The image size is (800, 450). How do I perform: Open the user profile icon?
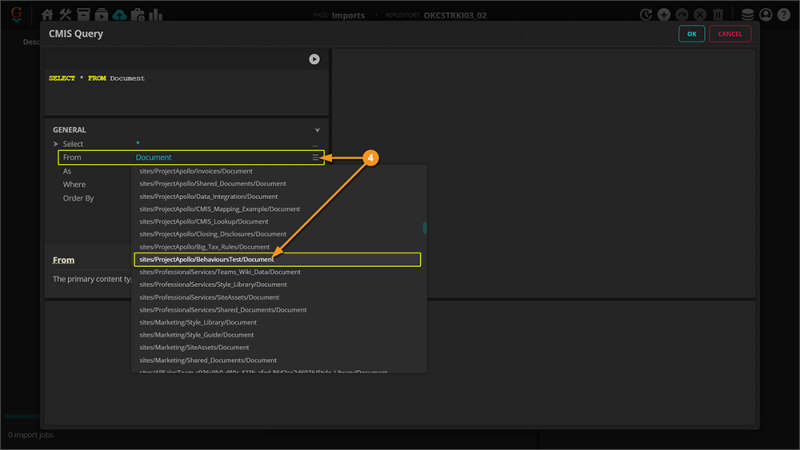tap(765, 15)
